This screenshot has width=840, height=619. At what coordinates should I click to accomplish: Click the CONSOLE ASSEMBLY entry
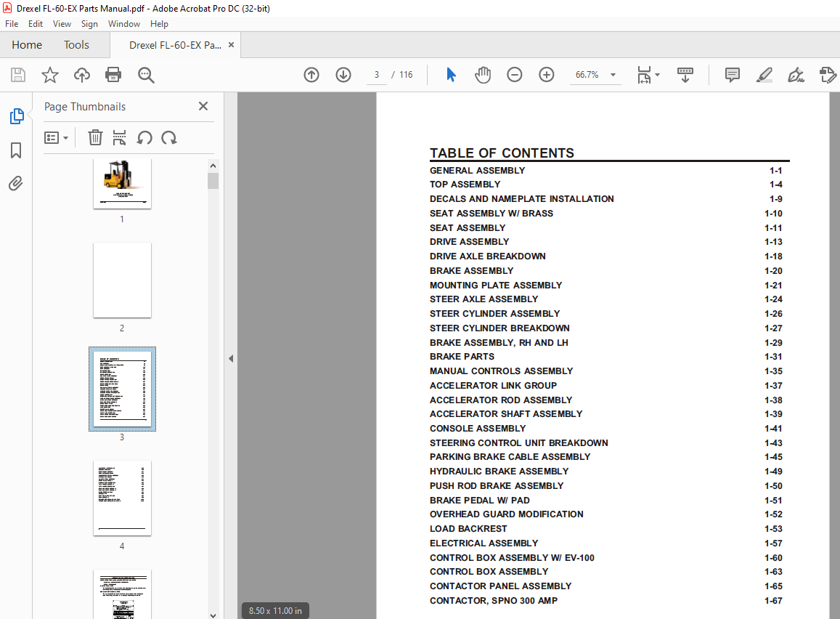[x=477, y=428]
